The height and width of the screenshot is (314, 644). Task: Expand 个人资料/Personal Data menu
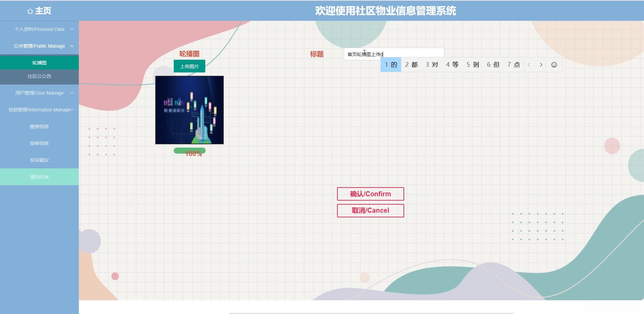click(39, 29)
